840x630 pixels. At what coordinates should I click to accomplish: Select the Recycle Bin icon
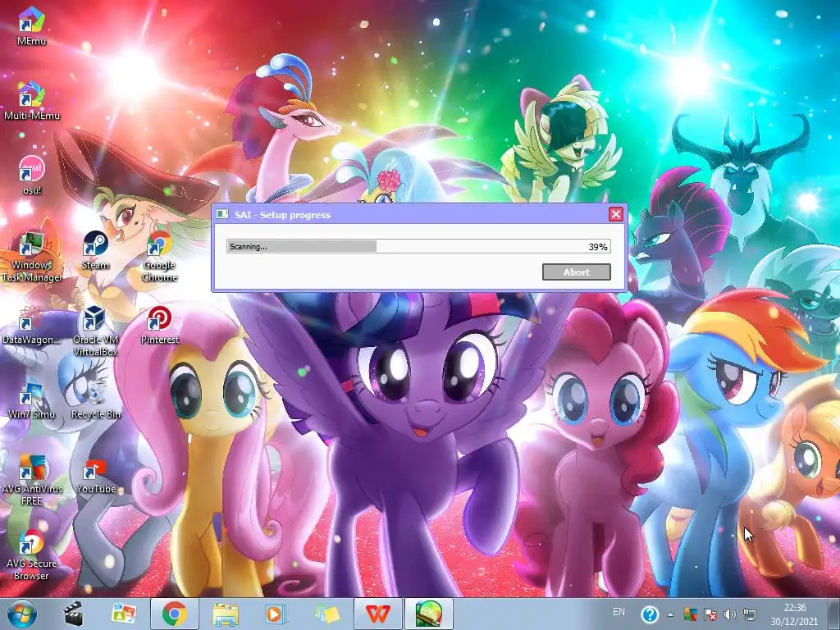95,399
